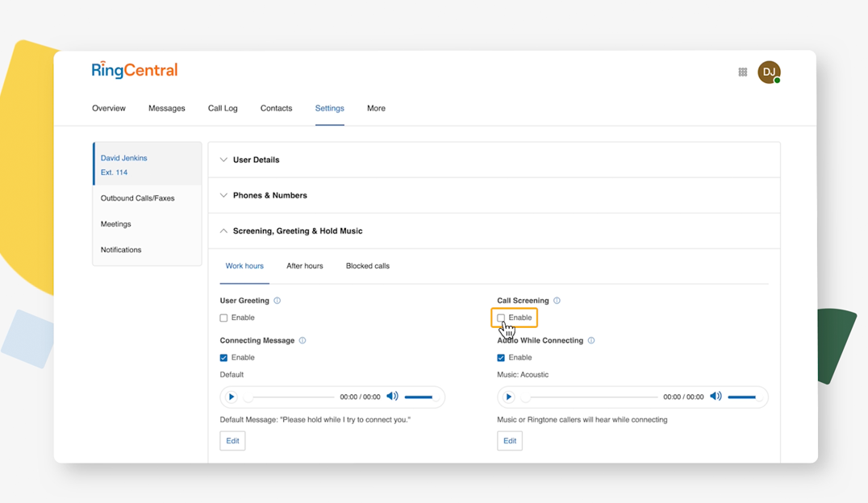Screen dimensions: 868x503
Task: Edit the default connecting message
Action: click(x=232, y=441)
